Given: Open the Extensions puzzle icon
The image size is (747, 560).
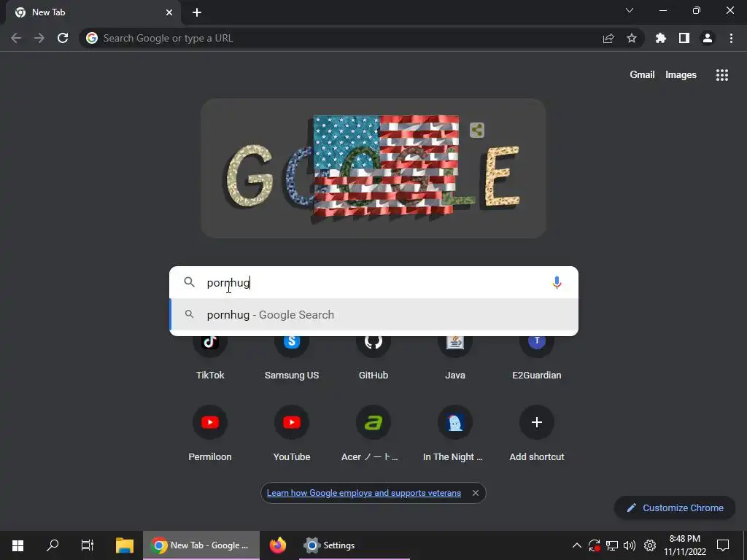Looking at the screenshot, I should coord(660,38).
